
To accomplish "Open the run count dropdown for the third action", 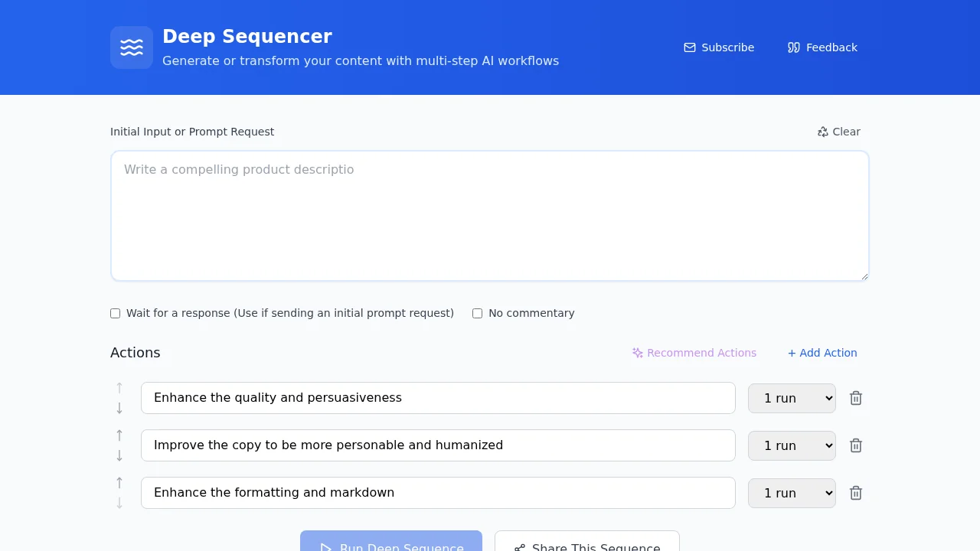I will (x=792, y=493).
